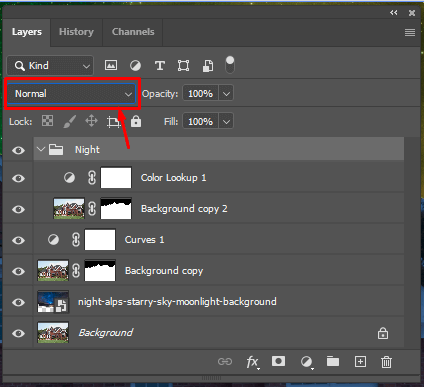Screen dimensions: 424x387
Task: Select the italic Background layer name
Action: [x=106, y=333]
